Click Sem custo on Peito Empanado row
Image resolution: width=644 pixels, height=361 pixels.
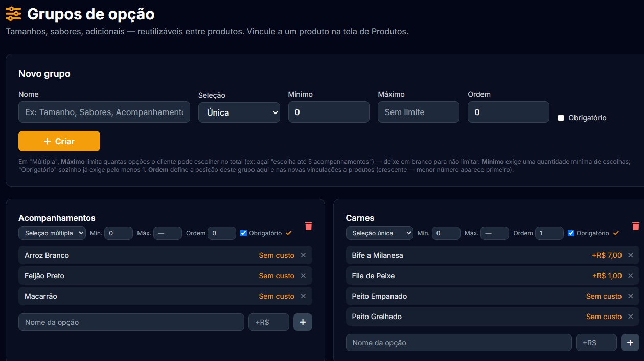(604, 296)
